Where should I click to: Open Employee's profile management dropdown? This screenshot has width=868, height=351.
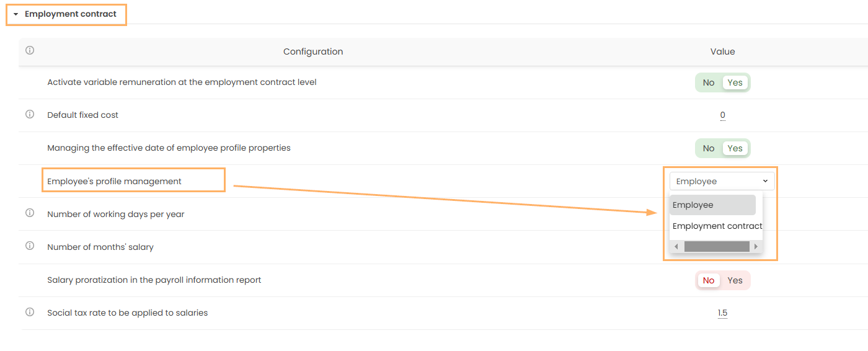[x=722, y=181]
